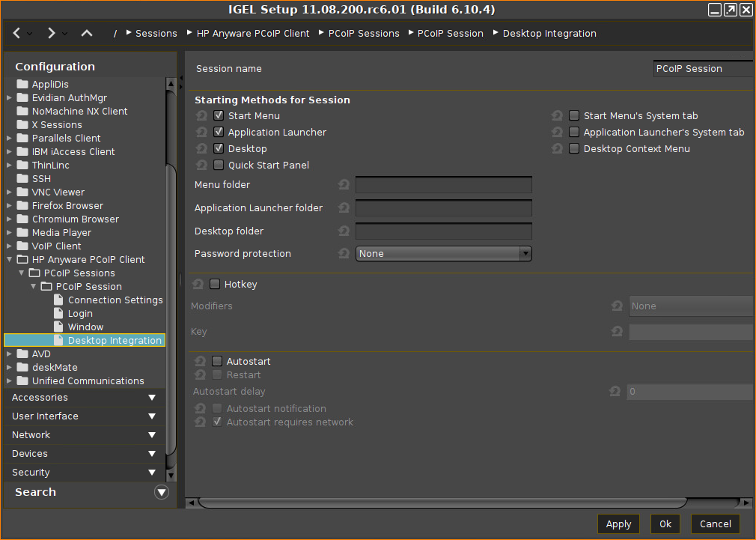756x540 pixels.
Task: Click reset icon beside Start Menu checkbox
Action: coord(201,116)
